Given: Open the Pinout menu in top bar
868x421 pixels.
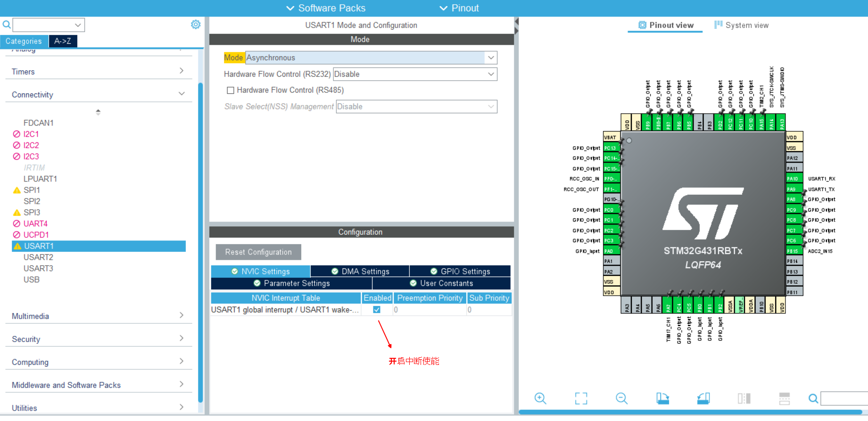Looking at the screenshot, I should 459,8.
